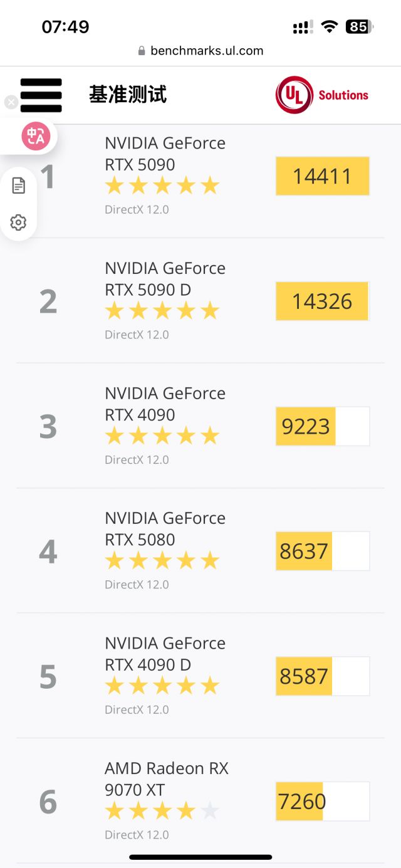Select the NVIDIA GeForce RTX 4090 entry
The height and width of the screenshot is (868, 401).
[165, 404]
